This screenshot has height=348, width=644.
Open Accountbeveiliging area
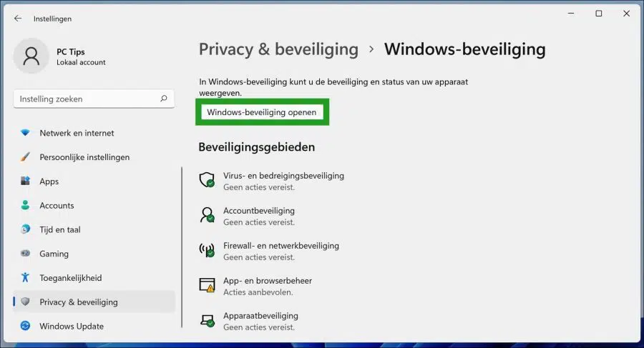click(259, 211)
